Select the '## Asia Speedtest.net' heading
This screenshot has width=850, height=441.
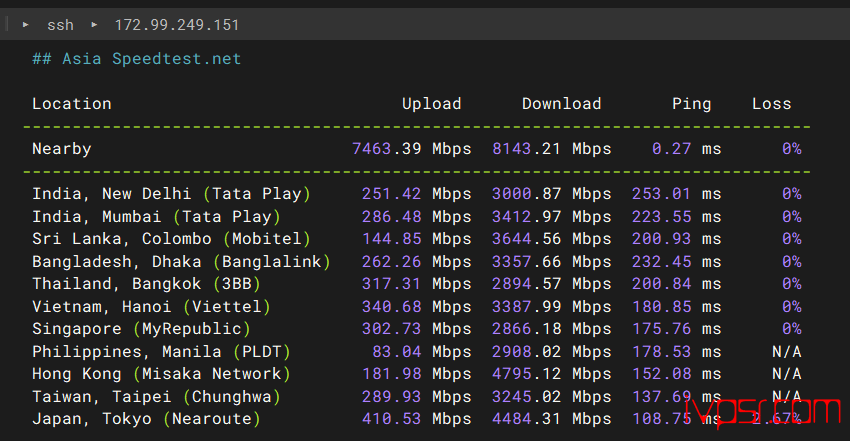[137, 59]
